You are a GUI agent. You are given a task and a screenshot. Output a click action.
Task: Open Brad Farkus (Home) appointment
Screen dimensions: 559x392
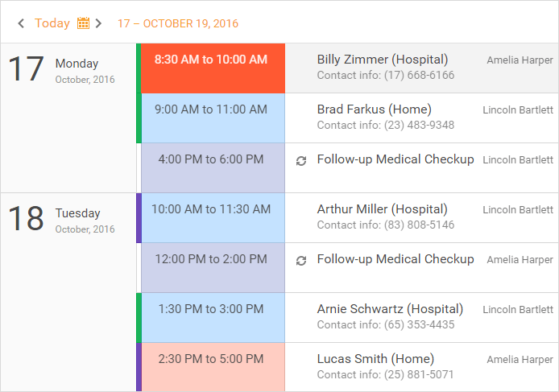[374, 109]
